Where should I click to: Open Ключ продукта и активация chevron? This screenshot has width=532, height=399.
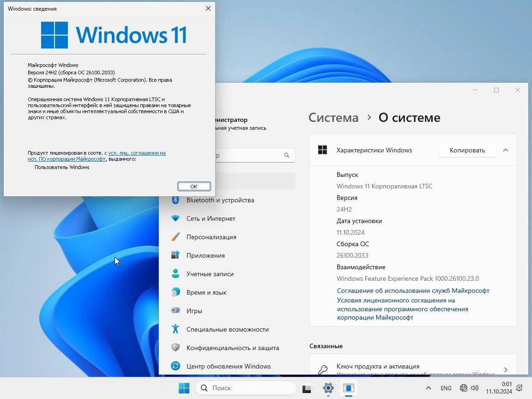pos(506,369)
